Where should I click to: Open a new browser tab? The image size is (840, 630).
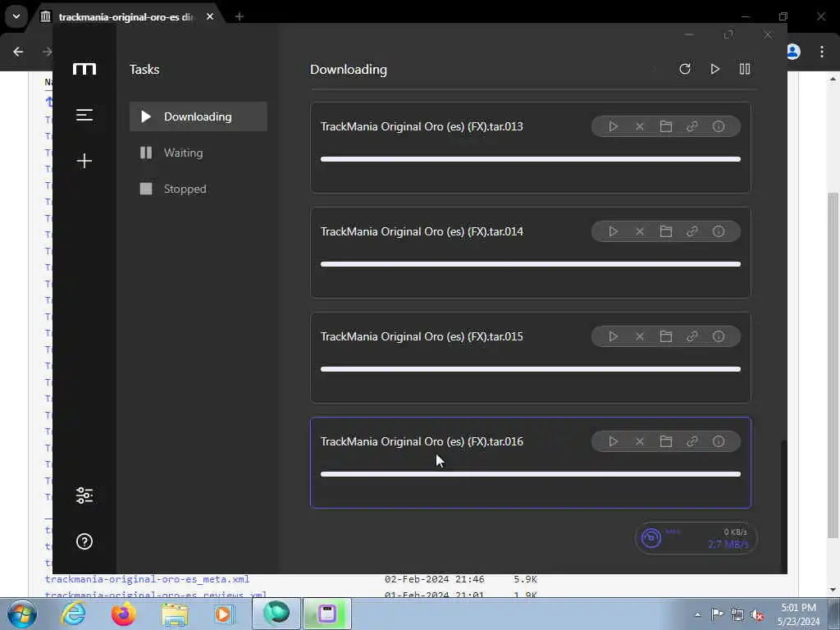(240, 16)
